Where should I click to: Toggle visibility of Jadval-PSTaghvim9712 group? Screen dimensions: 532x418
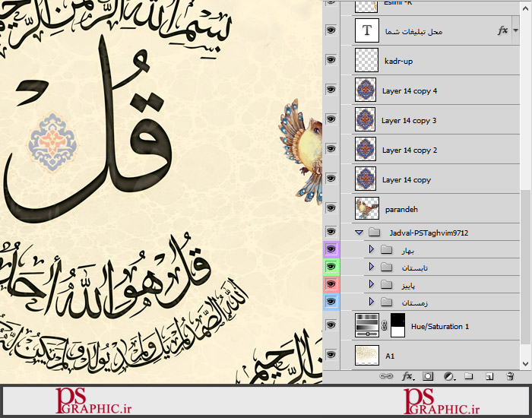point(331,231)
